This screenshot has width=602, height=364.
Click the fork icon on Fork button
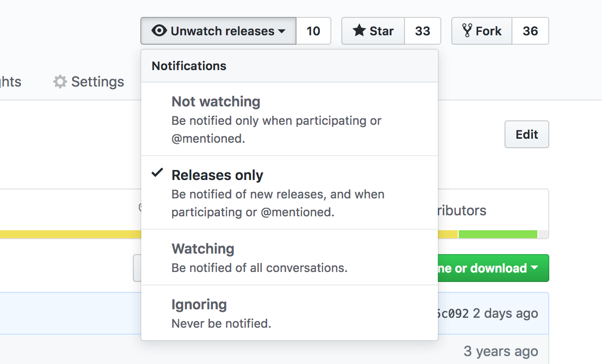tap(467, 31)
